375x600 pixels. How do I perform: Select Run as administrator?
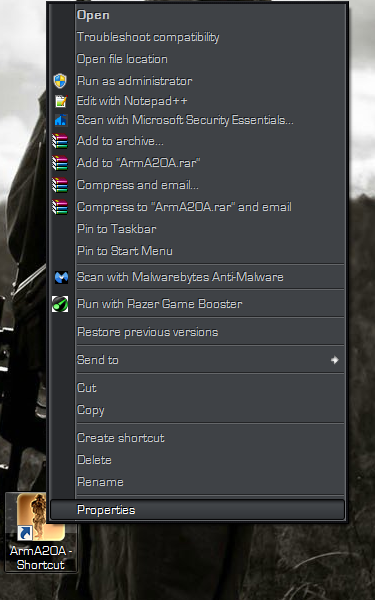coord(197,81)
